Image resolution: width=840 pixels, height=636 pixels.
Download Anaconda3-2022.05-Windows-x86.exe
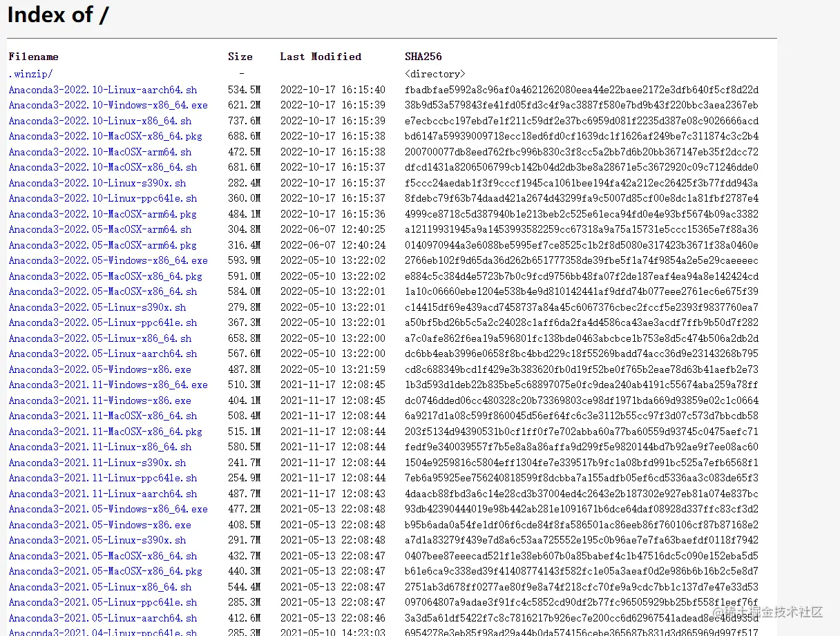(x=100, y=369)
